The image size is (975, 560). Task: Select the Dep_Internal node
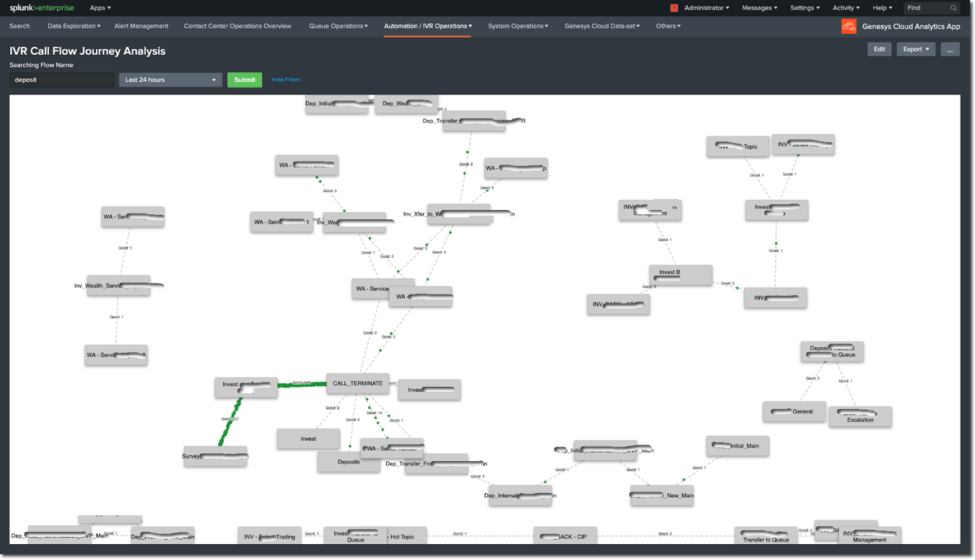coord(520,495)
